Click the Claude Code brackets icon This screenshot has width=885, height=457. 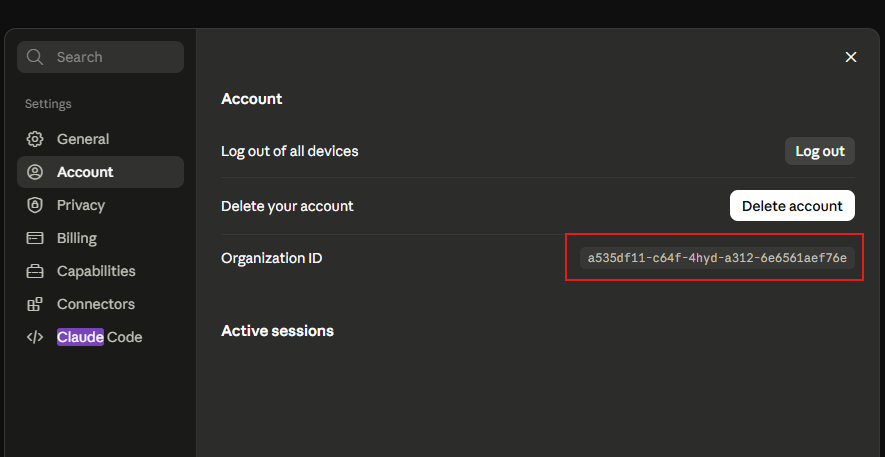pyautogui.click(x=35, y=337)
